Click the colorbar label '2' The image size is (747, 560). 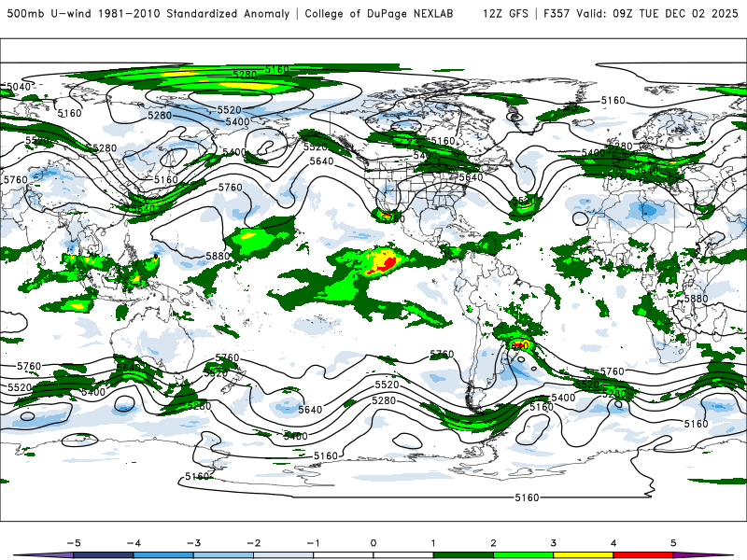[494, 543]
